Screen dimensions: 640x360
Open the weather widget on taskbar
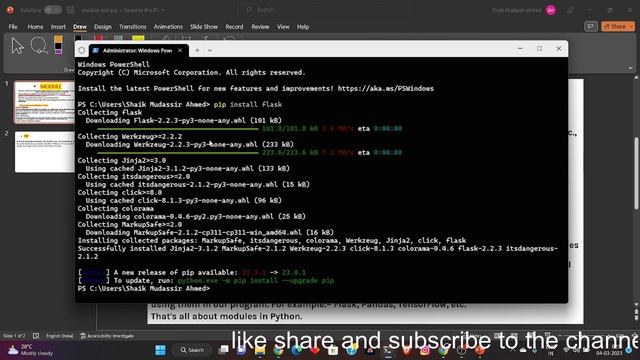(31, 350)
